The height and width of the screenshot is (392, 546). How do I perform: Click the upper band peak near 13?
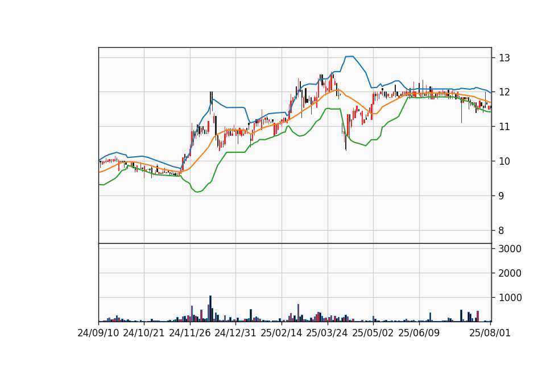coord(350,56)
